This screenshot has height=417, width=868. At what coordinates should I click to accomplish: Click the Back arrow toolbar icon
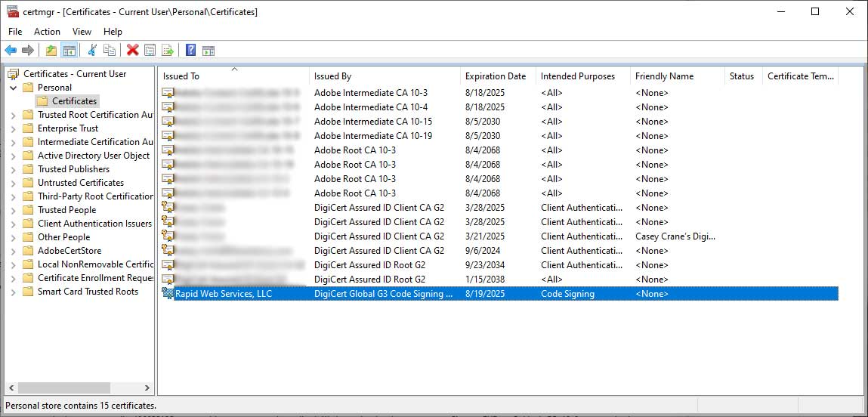11,51
